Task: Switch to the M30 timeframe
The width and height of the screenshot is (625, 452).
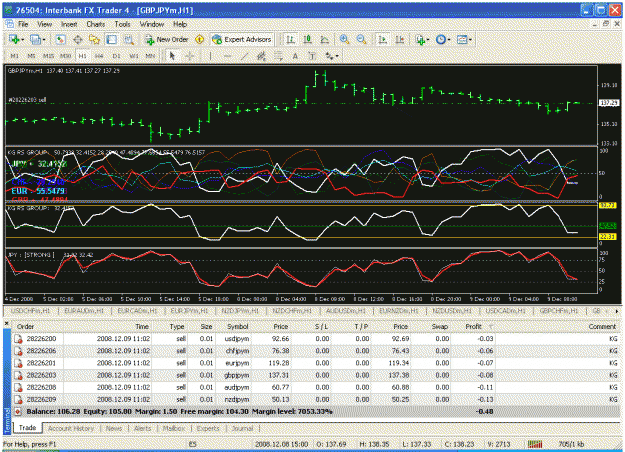Action: pyautogui.click(x=65, y=56)
